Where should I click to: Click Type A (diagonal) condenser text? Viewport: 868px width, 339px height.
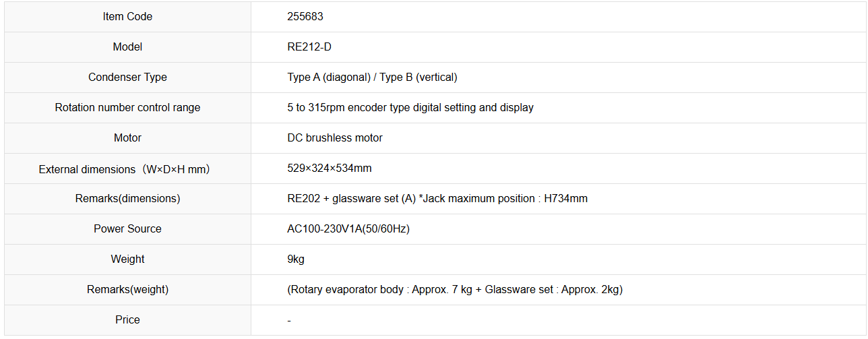329,78
